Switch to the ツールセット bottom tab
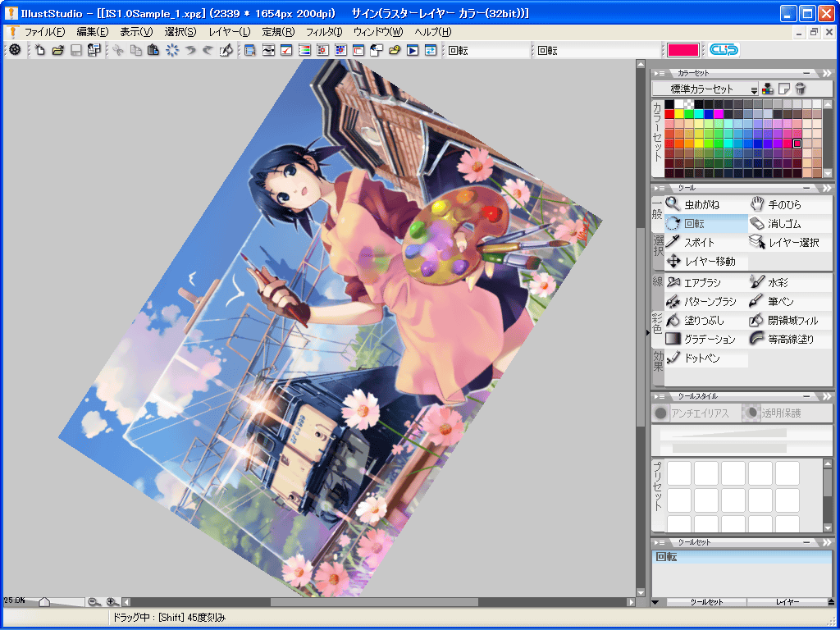The width and height of the screenshot is (840, 630). coord(706,602)
